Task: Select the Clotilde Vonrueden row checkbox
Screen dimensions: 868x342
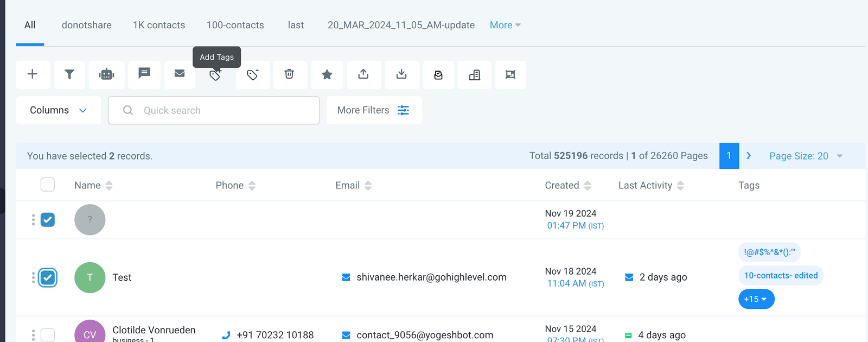Action: (48, 335)
